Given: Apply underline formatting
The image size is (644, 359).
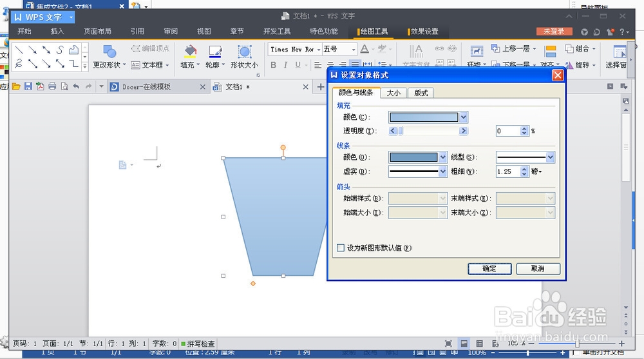Looking at the screenshot, I should [x=298, y=65].
